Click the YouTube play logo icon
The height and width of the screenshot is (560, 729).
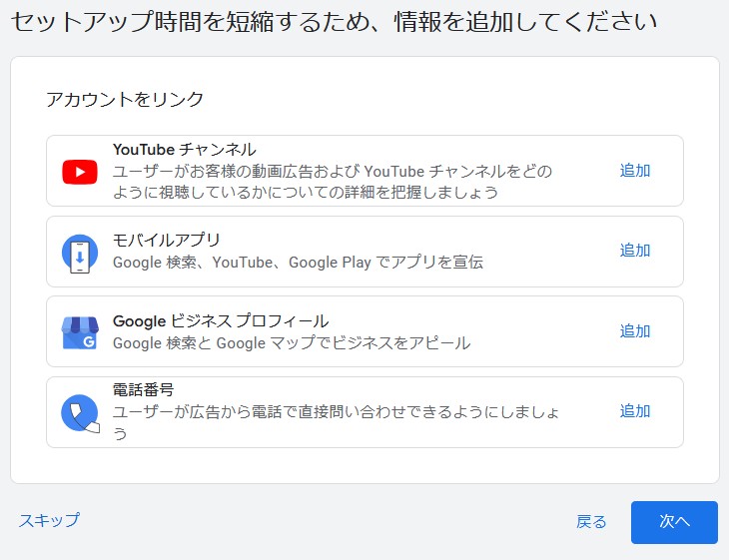pos(80,172)
